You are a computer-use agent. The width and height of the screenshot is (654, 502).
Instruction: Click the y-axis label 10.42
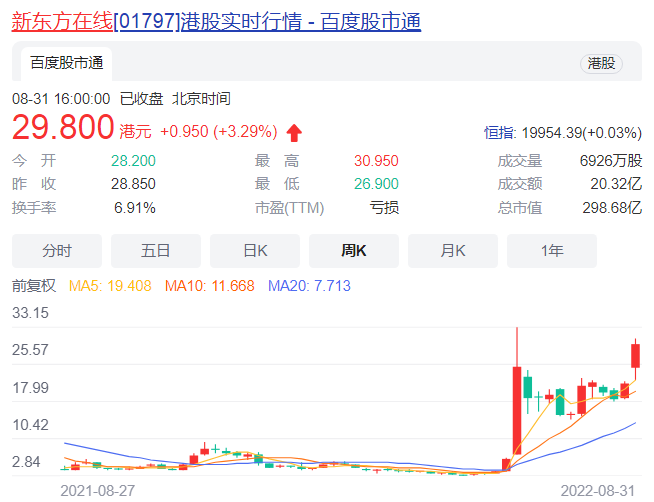[x=30, y=425]
